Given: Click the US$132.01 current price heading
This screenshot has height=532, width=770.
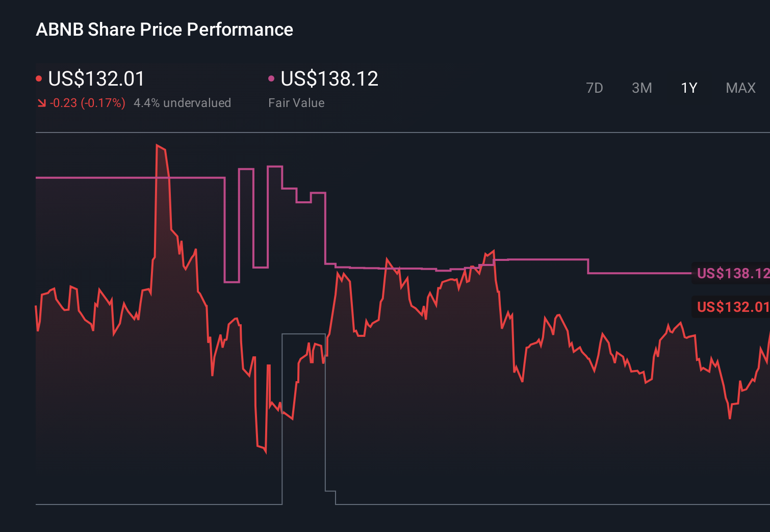Looking at the screenshot, I should [96, 79].
